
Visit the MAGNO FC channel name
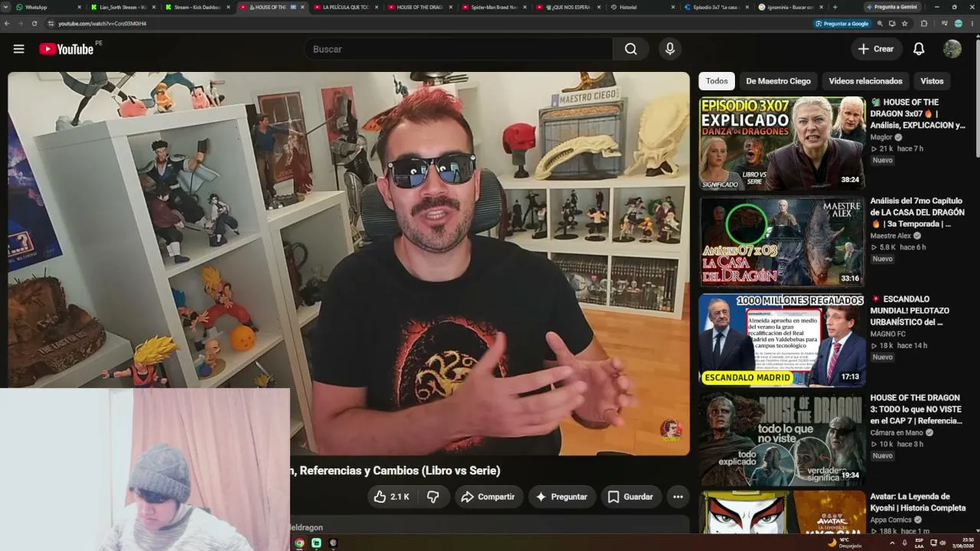[888, 334]
